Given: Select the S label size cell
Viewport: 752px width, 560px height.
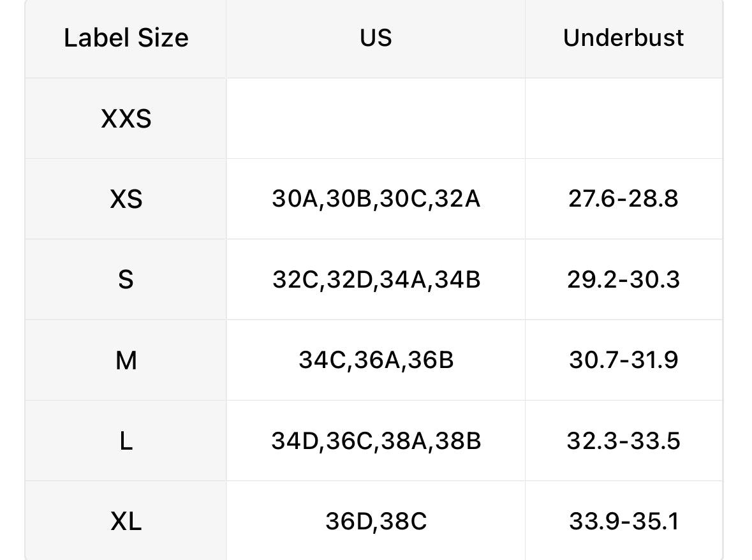Looking at the screenshot, I should (x=126, y=280).
